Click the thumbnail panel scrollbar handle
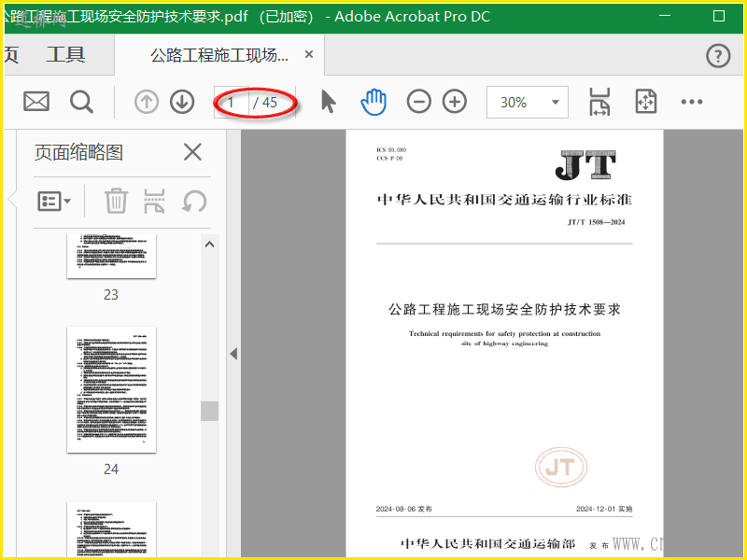The height and width of the screenshot is (560, 747). (209, 411)
